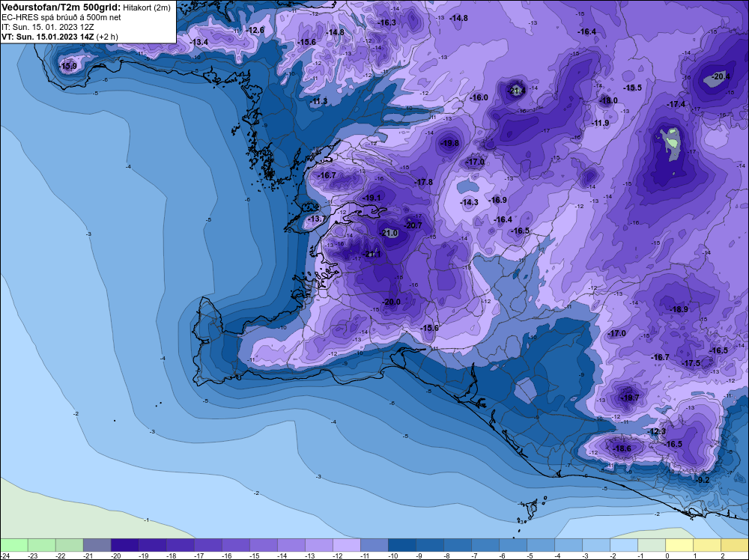Click the -12.3 temperature label

click(657, 431)
